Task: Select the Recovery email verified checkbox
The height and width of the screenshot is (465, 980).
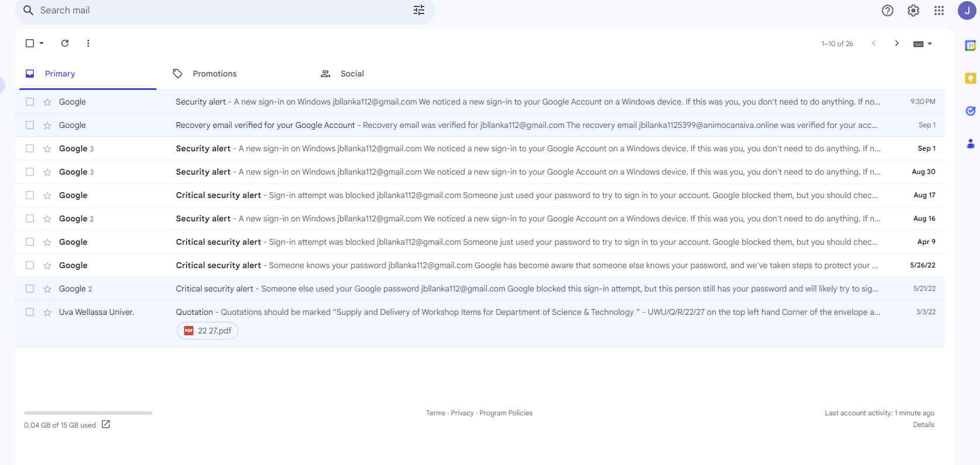Action: (30, 125)
